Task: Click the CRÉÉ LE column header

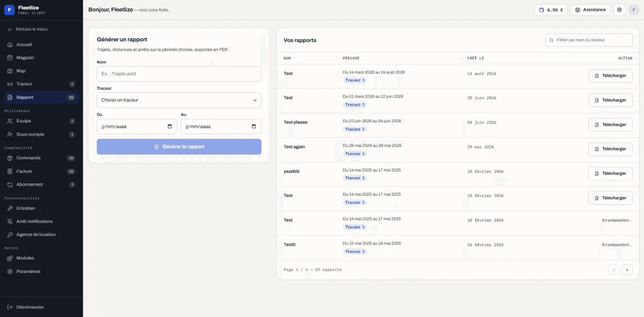Action: pyautogui.click(x=475, y=58)
